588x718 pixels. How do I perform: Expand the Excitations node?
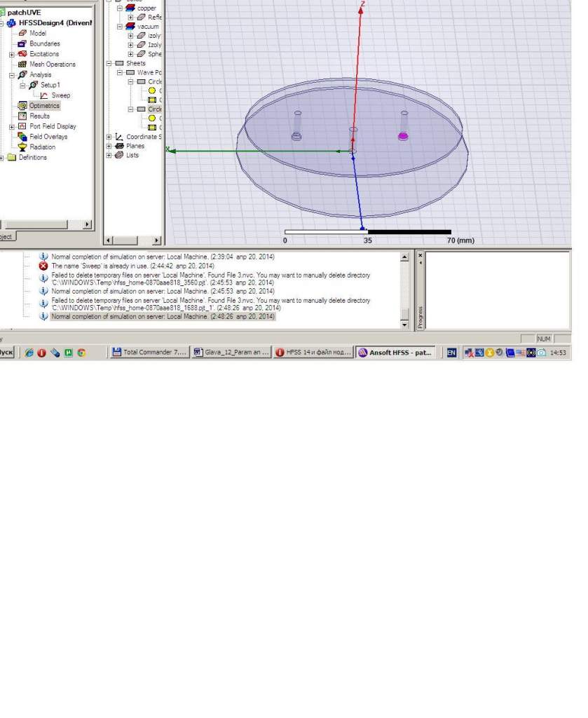11,54
